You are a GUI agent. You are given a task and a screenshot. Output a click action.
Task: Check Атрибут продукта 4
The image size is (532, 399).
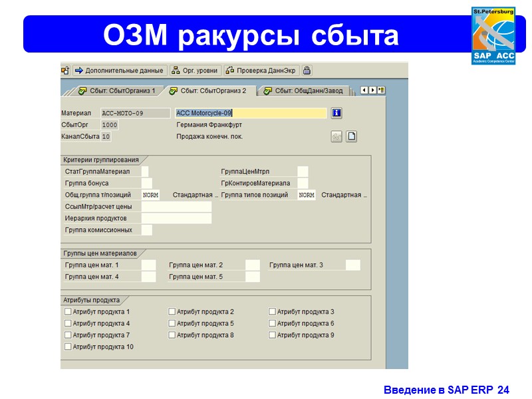[x=68, y=323]
